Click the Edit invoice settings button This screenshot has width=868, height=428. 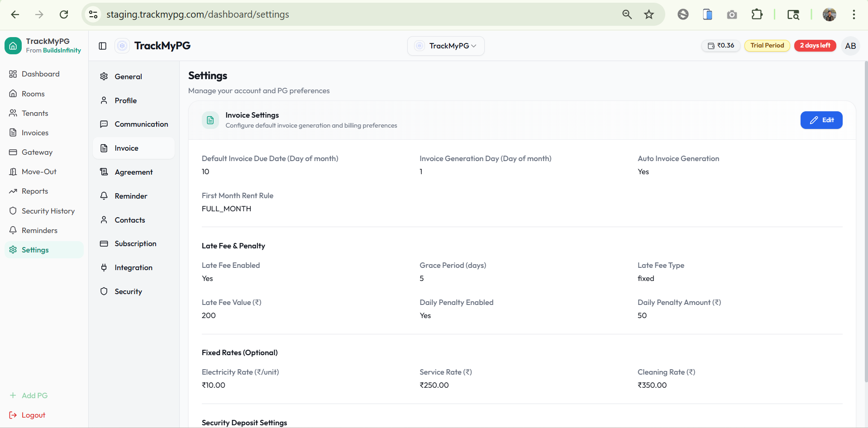pos(821,120)
